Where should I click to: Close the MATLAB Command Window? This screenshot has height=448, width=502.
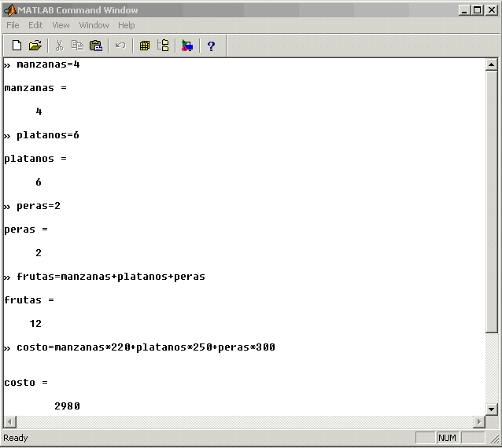click(x=492, y=10)
